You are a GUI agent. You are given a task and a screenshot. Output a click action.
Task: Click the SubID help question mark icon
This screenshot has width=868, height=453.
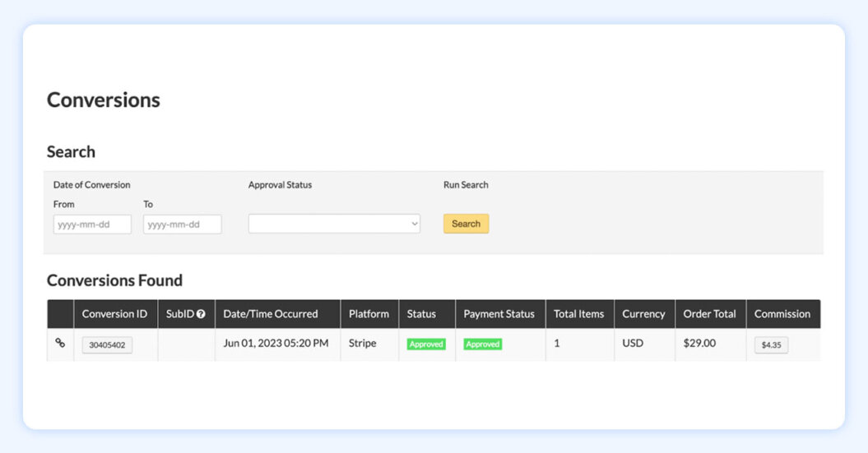[201, 314]
